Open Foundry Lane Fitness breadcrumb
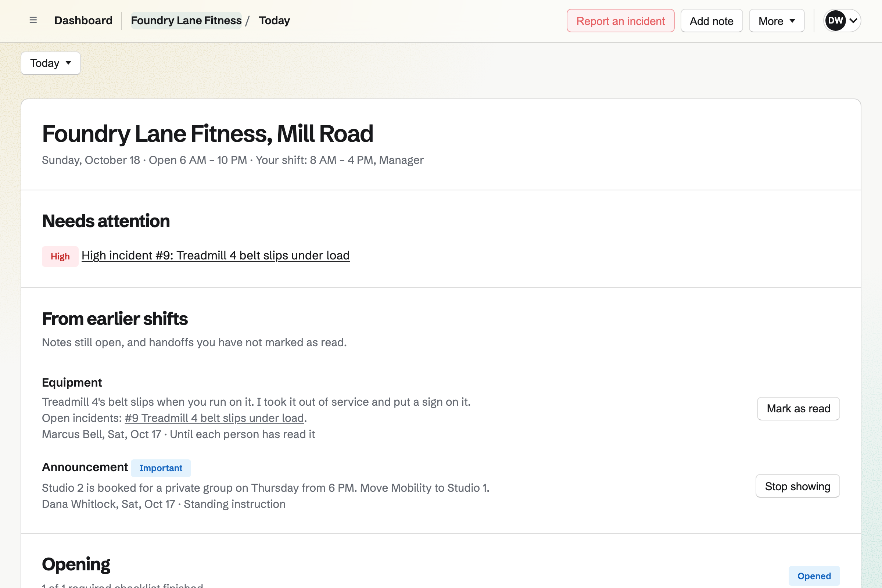Screen dimensions: 882x588 tap(186, 20)
